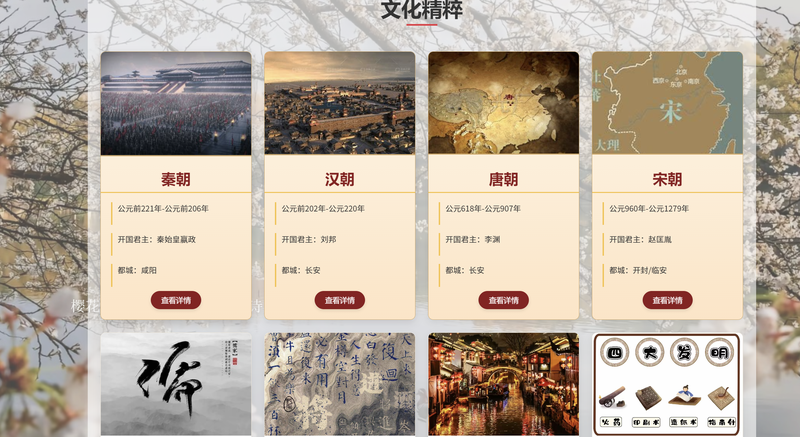Click the 汉朝 card title

pyautogui.click(x=339, y=179)
